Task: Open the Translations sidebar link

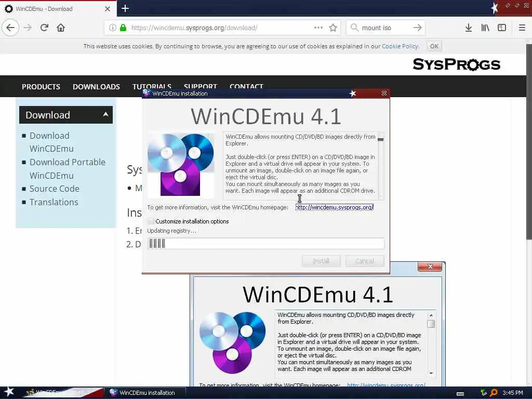Action: coord(54,202)
